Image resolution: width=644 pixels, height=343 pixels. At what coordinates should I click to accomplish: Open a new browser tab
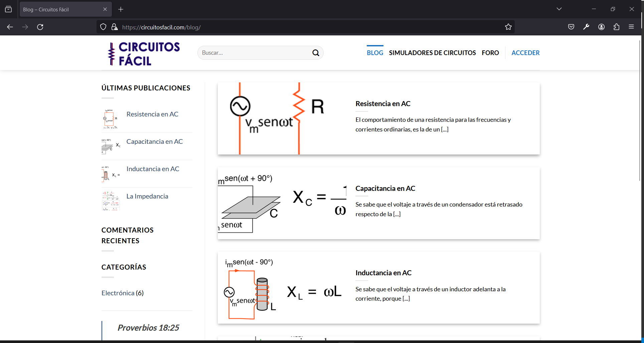tap(121, 9)
